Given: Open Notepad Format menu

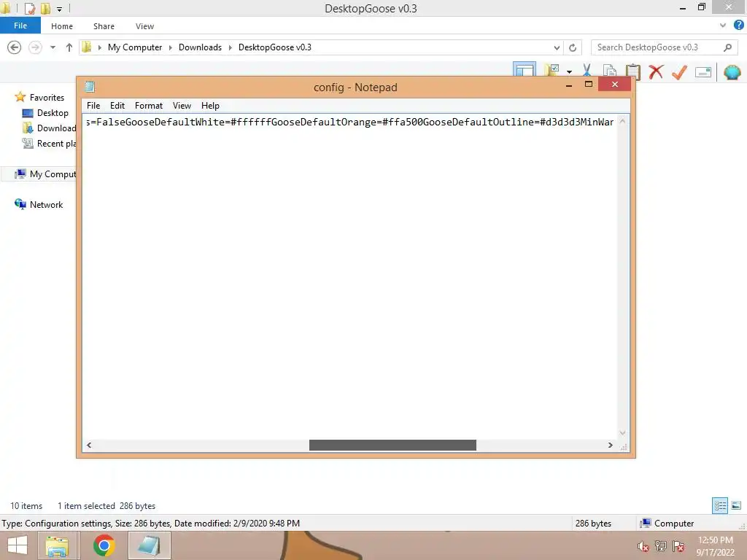Looking at the screenshot, I should click(x=149, y=106).
